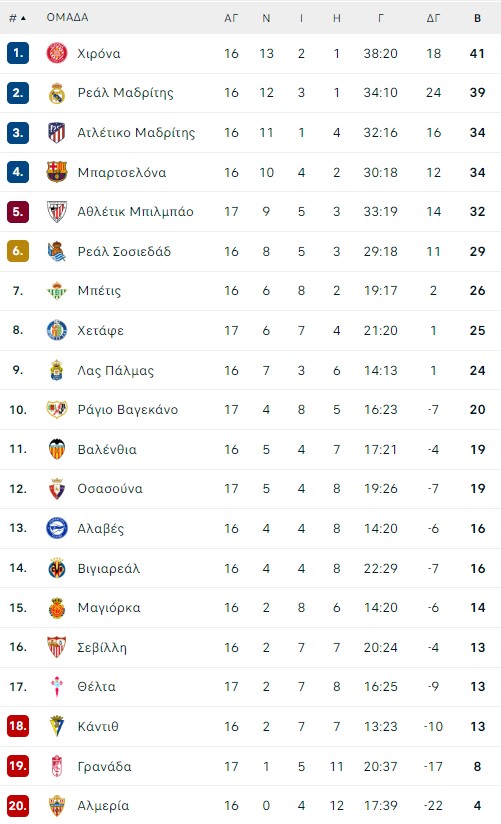The height and width of the screenshot is (824, 501).
Task: Click the ΑΓ matches played header
Action: 231,18
